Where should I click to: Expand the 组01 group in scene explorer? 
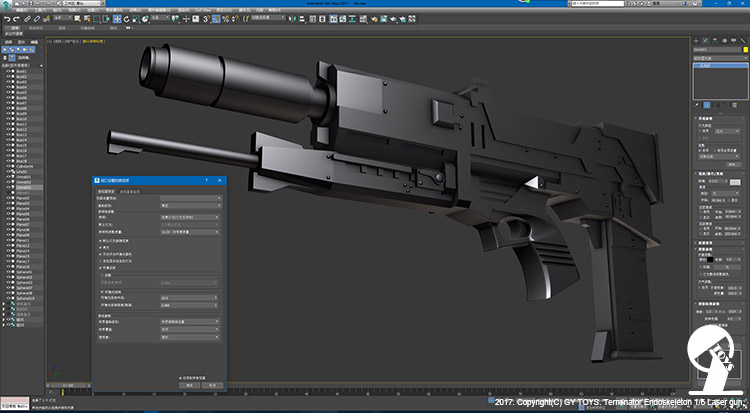pyautogui.click(x=3, y=319)
